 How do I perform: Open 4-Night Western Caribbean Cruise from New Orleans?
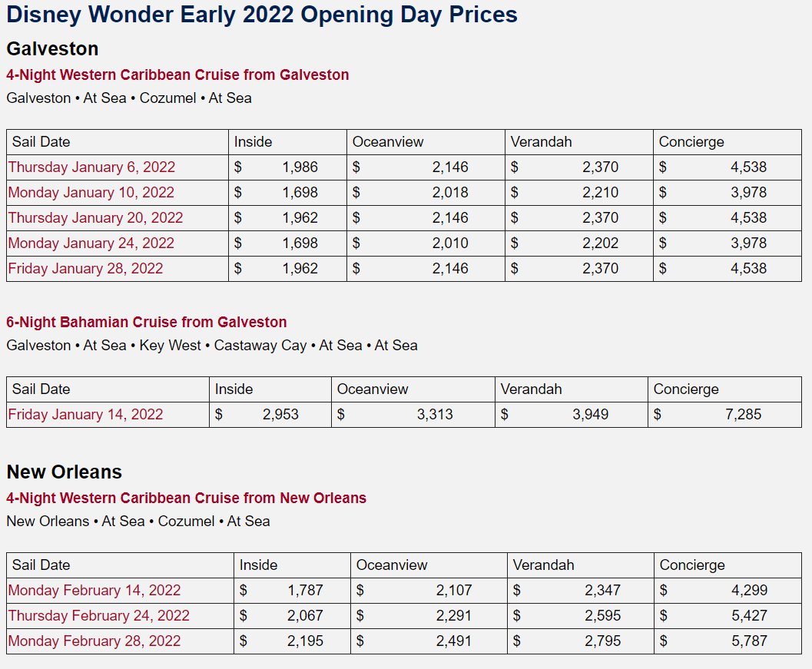pos(186,498)
